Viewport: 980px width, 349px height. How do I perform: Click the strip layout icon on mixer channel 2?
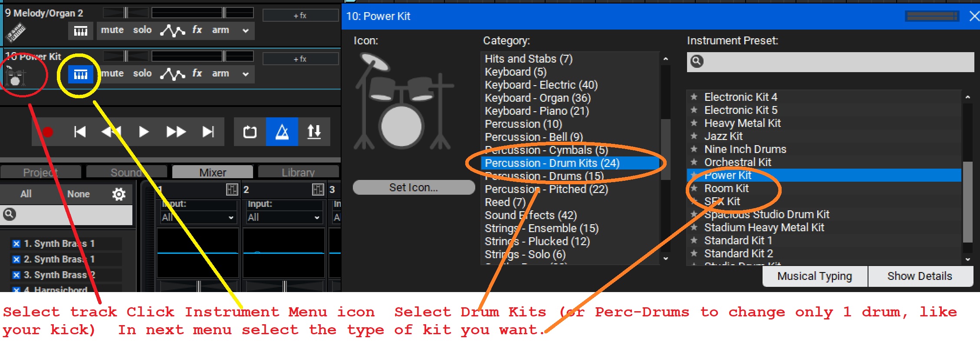tap(318, 189)
